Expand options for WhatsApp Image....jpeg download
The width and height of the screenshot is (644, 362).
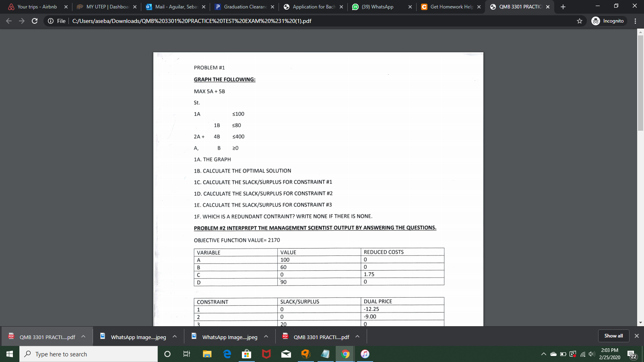(x=174, y=336)
